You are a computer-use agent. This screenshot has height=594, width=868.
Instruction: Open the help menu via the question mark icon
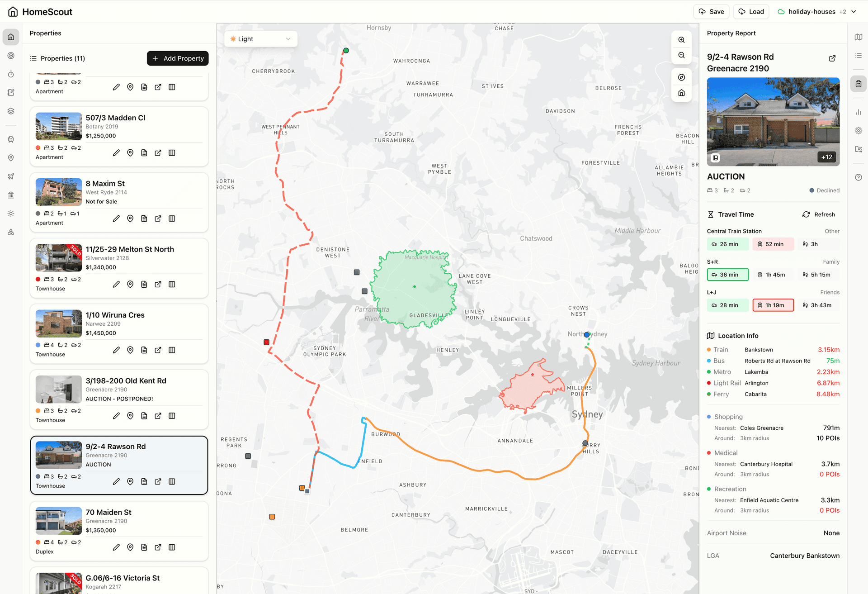pos(858,177)
